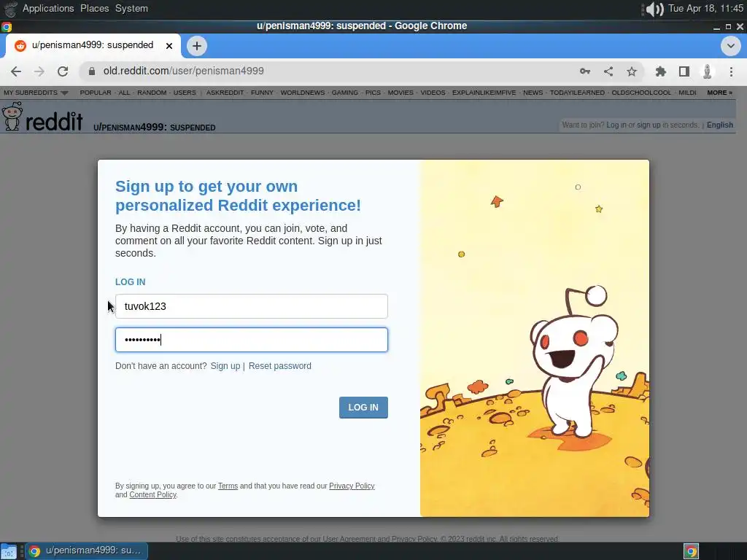Viewport: 747px width, 560px height.
Task: Expand the MY SUBREDDITS dropdown
Action: pos(36,93)
